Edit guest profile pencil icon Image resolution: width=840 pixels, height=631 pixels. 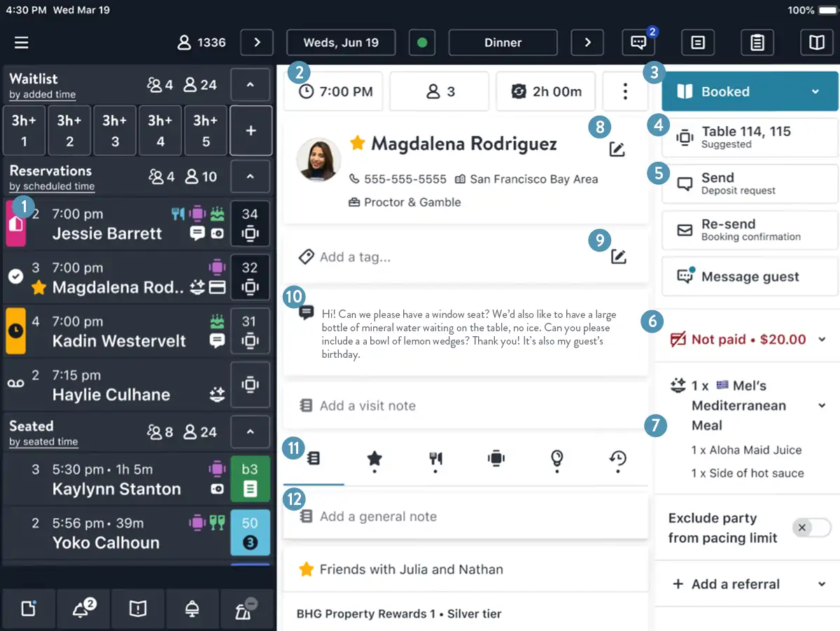point(617,149)
